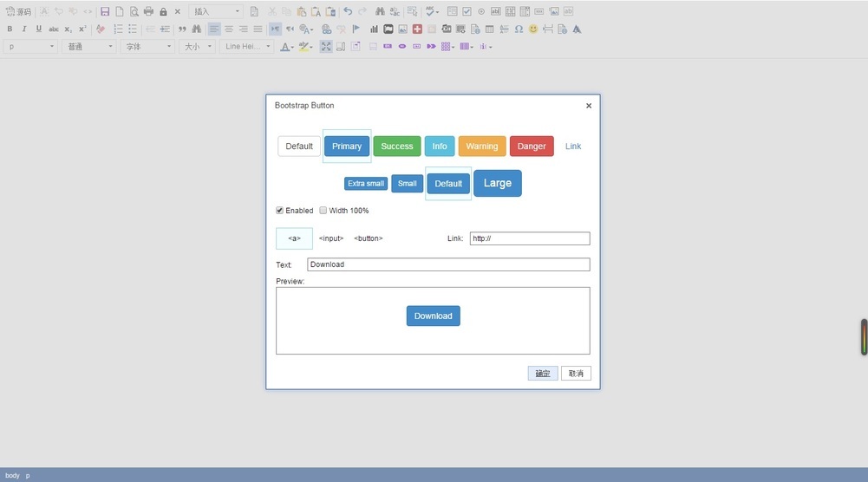Uncheck the Enabled checkbox
The width and height of the screenshot is (868, 482).
(279, 211)
